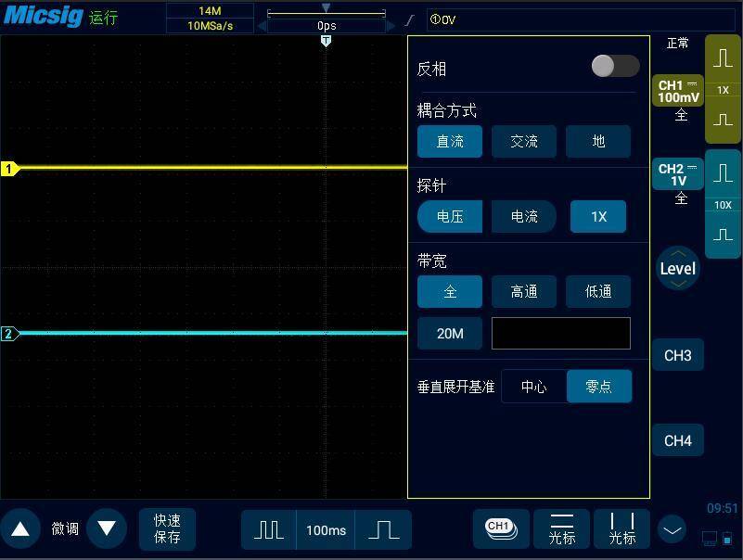
Task: Tap the 微调 fine adjust label
Action: tap(64, 528)
